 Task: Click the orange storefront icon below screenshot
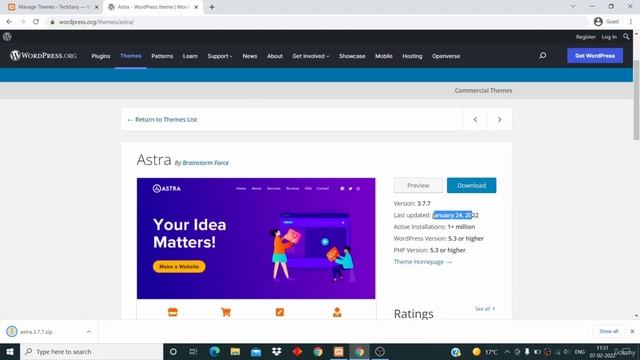173,312
